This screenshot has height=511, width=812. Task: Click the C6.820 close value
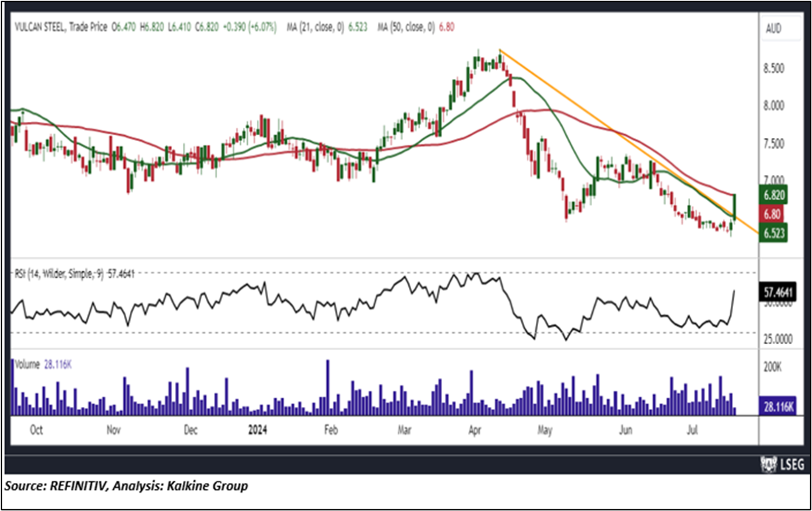point(207,27)
